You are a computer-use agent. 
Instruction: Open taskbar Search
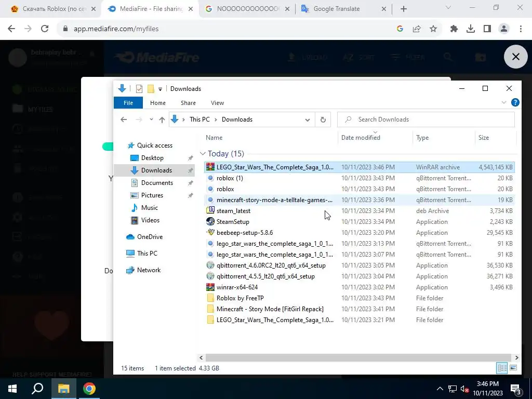point(37,389)
